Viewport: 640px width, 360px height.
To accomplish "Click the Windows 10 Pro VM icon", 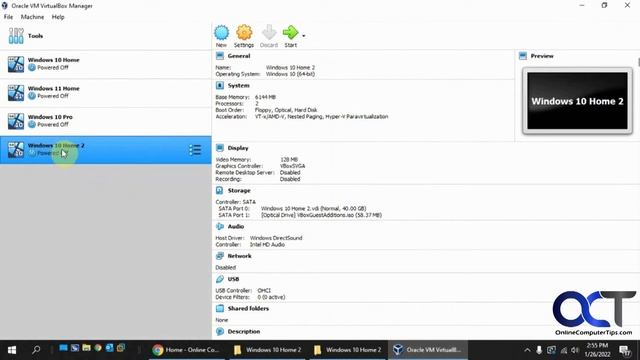I will [16, 121].
